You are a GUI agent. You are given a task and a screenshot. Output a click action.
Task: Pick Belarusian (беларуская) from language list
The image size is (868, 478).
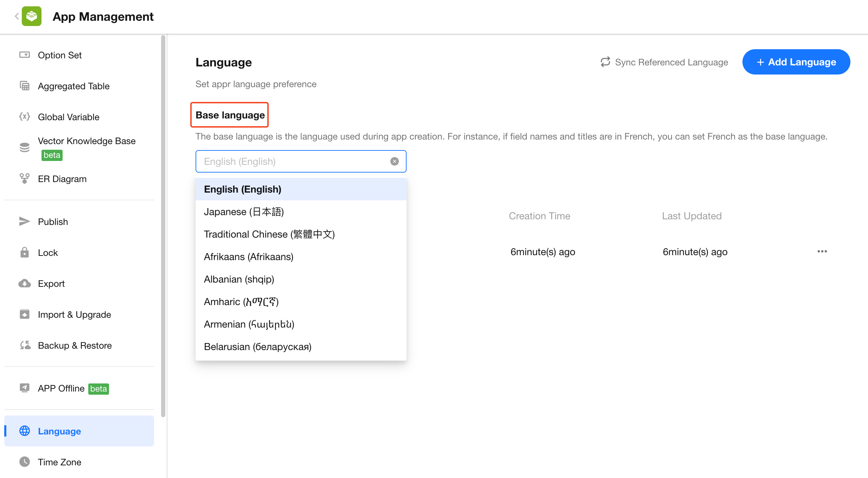pos(257,347)
